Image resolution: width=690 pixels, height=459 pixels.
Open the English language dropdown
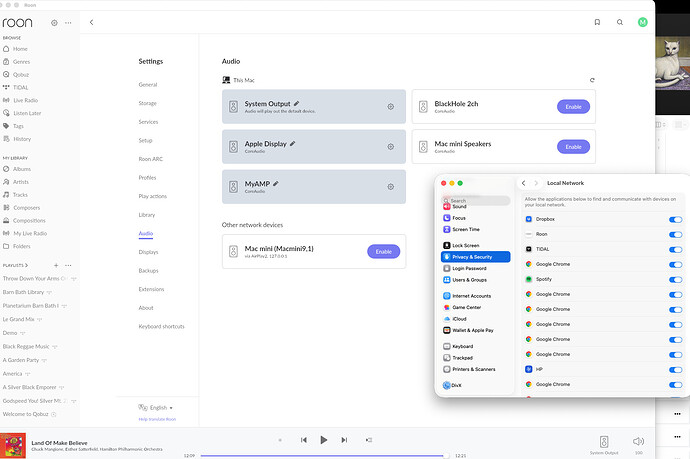(159, 408)
